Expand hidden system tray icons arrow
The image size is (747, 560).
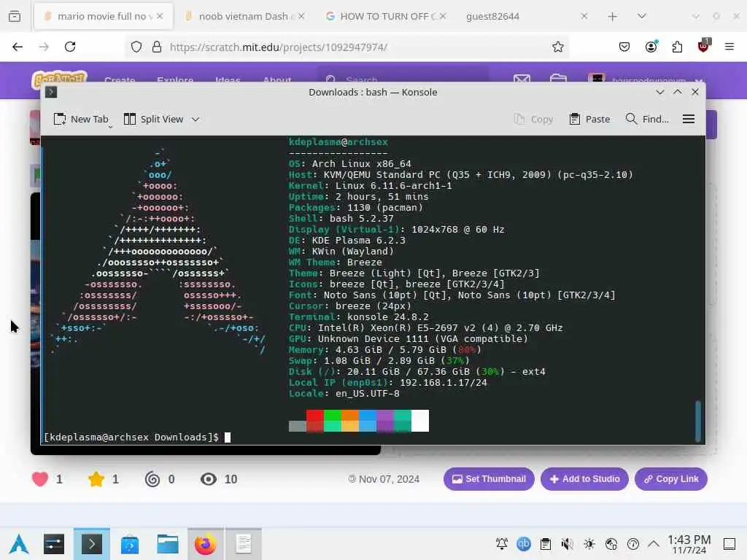pos(654,544)
